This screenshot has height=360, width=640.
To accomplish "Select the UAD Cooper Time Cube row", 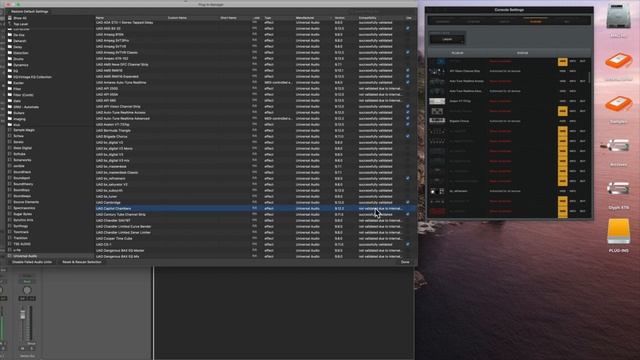I will click(x=256, y=238).
